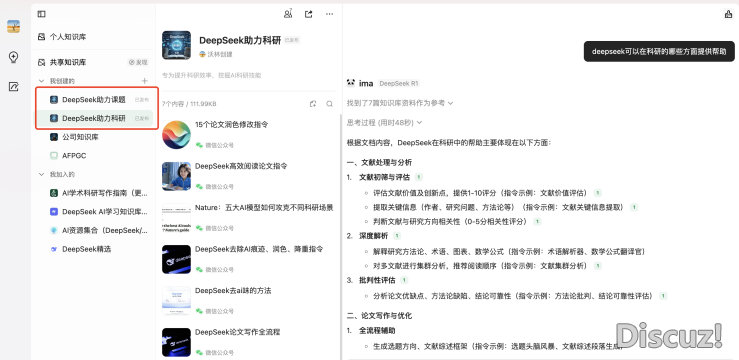Viewport: 739px width, 360px height.
Task: Collapse the 我创建的 section
Action: pos(41,81)
